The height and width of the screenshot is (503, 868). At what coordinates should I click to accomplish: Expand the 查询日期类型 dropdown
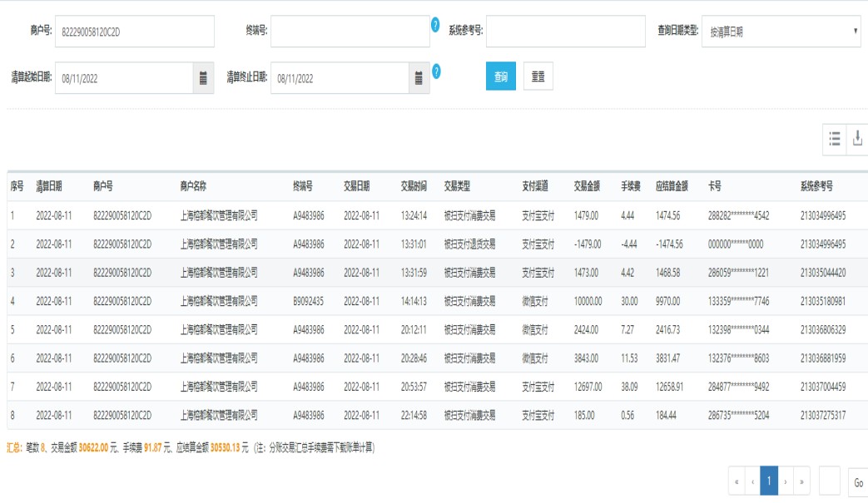781,32
